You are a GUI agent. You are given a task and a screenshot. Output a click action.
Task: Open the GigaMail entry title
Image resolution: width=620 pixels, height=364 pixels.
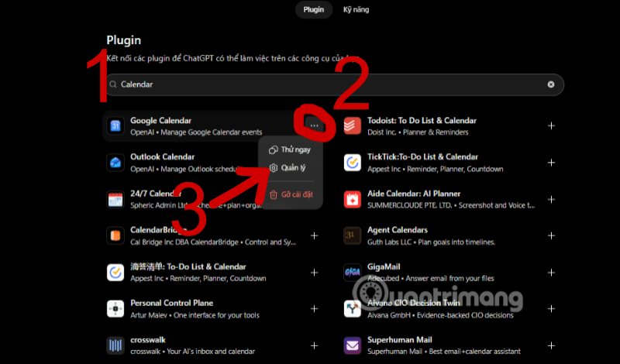(384, 266)
